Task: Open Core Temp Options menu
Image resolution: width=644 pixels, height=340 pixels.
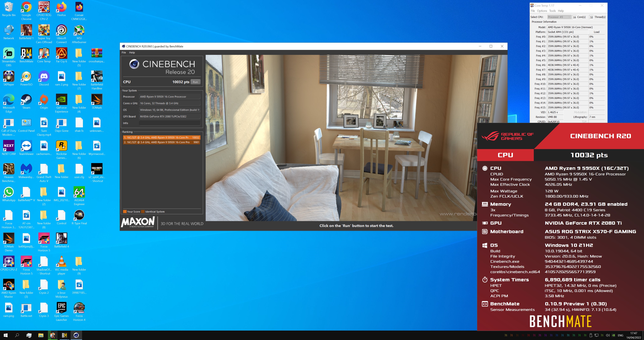Action: click(542, 11)
